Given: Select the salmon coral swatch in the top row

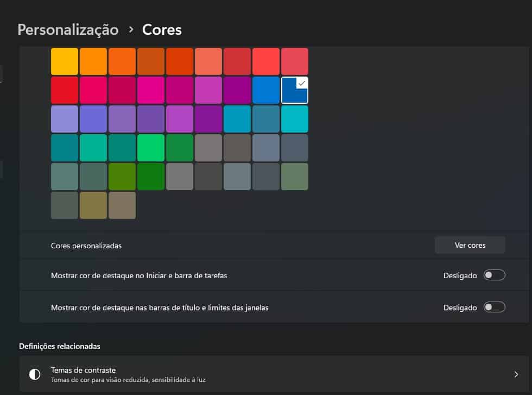Looking at the screenshot, I should pyautogui.click(x=208, y=61).
